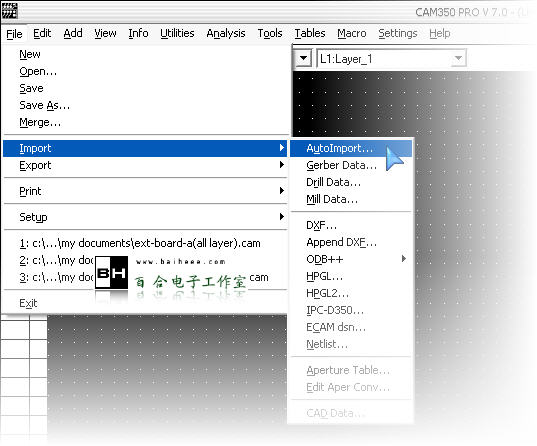537x446 pixels.
Task: Open the File menu
Action: click(14, 34)
